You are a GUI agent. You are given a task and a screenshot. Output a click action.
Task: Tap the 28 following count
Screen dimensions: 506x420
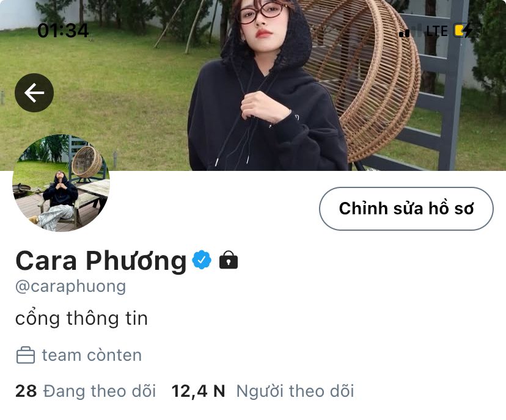26,391
